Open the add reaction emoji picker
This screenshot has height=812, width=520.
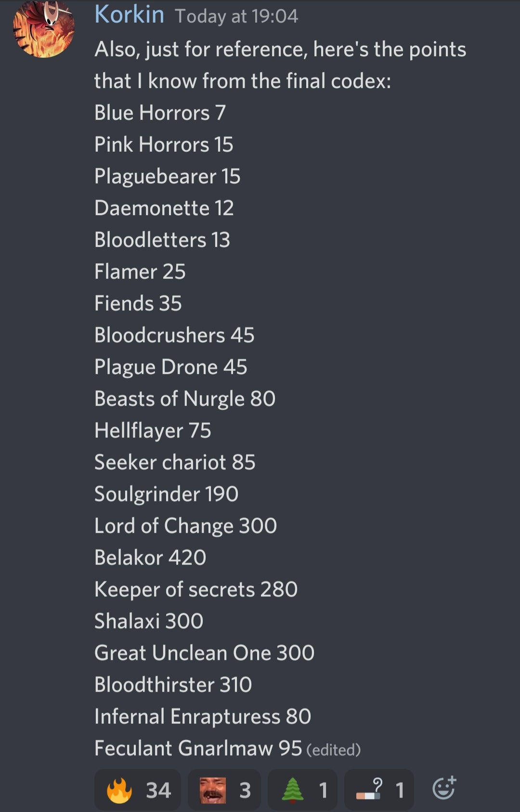(x=443, y=788)
